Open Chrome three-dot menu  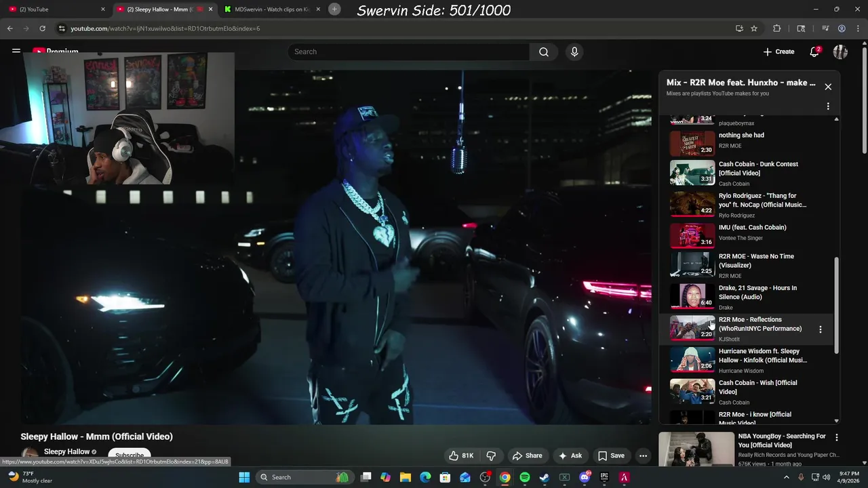[857, 28]
